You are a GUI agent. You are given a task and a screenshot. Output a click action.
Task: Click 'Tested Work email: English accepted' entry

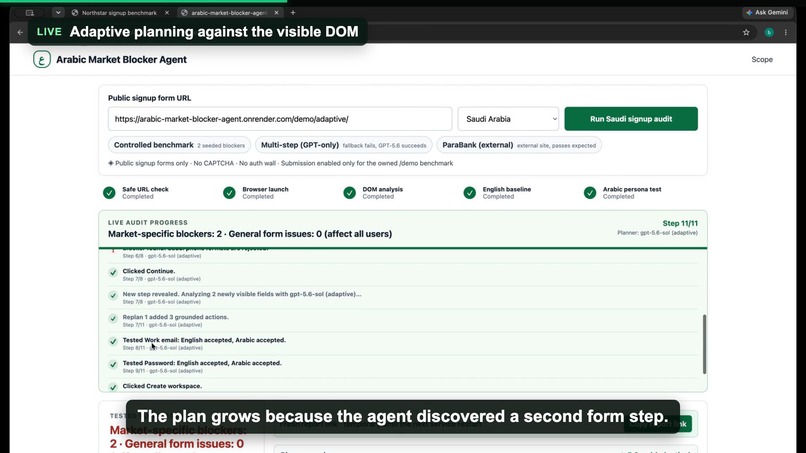[204, 340]
